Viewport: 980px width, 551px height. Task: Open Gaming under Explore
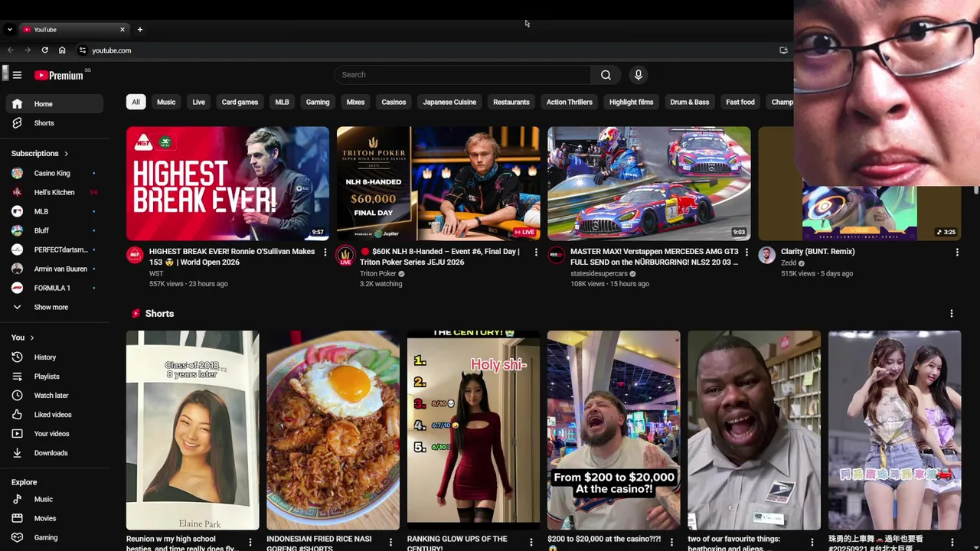tap(54, 538)
